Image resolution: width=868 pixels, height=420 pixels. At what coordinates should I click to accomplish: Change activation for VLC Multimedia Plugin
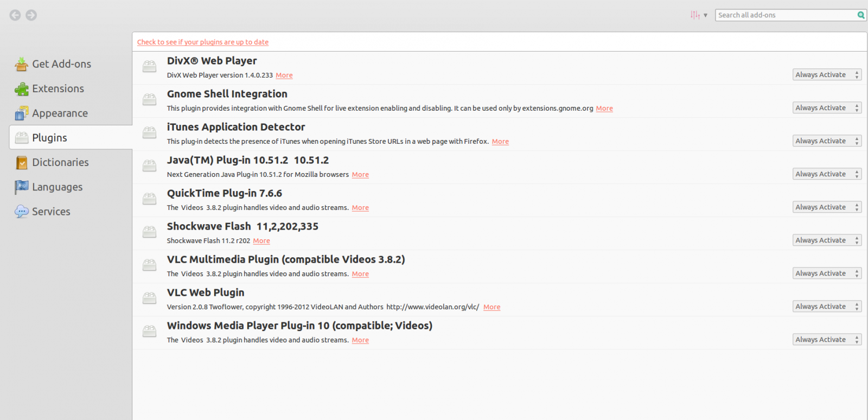[x=827, y=273]
